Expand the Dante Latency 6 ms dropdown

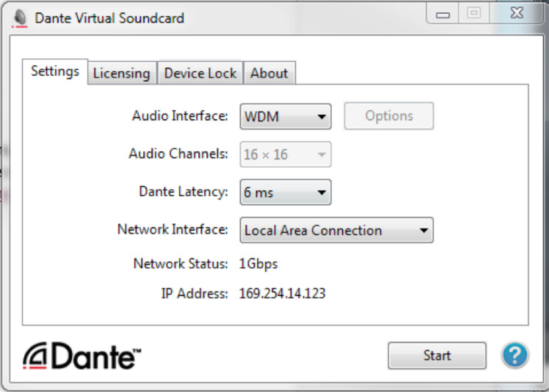(x=285, y=192)
